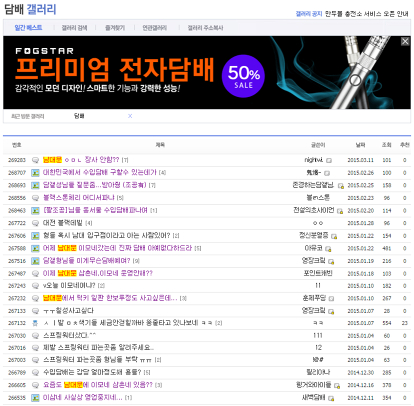This screenshot has width=414, height=406.
Task: Click speech-bubble icon for post 267722
Action: click(35, 223)
